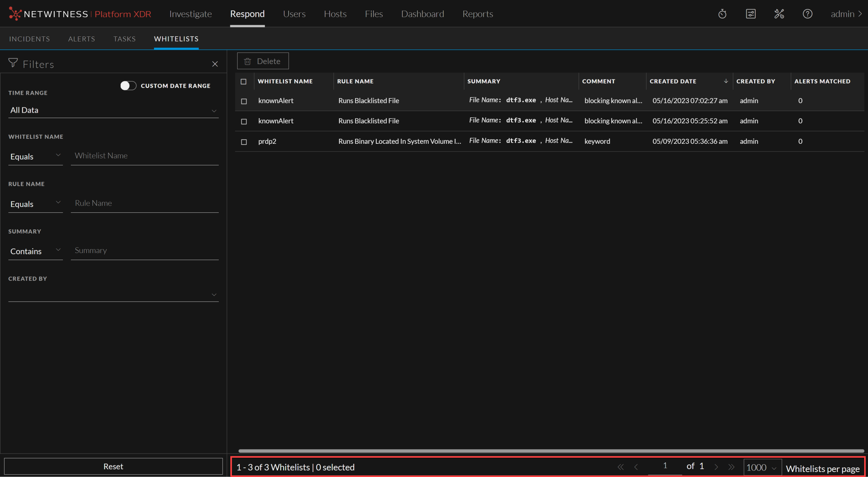
Task: Jump to last page double arrow
Action: 731,467
